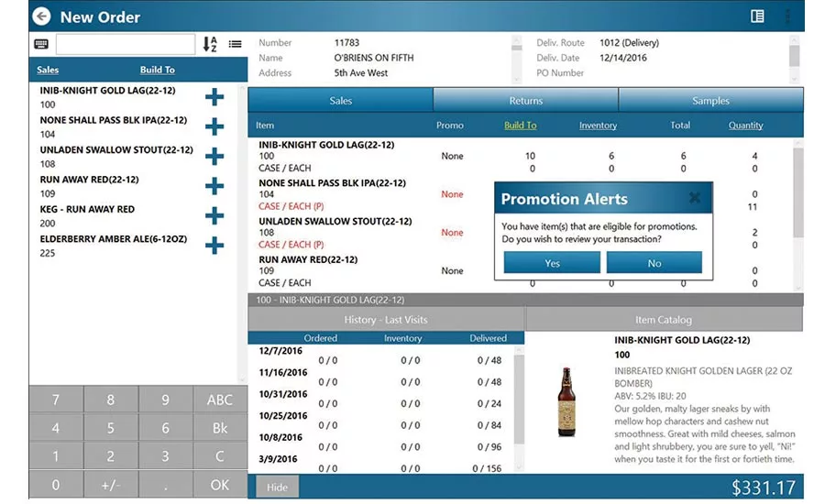The image size is (825, 504).
Task: Toggle the layout panel icon in header
Action: (757, 16)
